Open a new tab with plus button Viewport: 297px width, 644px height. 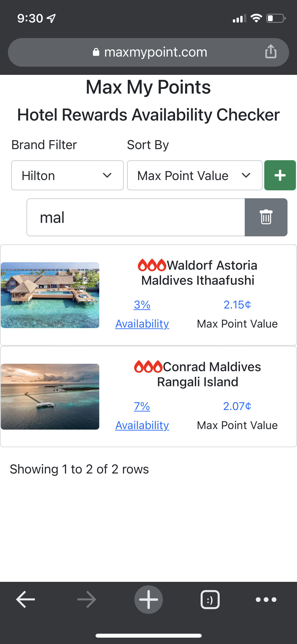click(148, 599)
